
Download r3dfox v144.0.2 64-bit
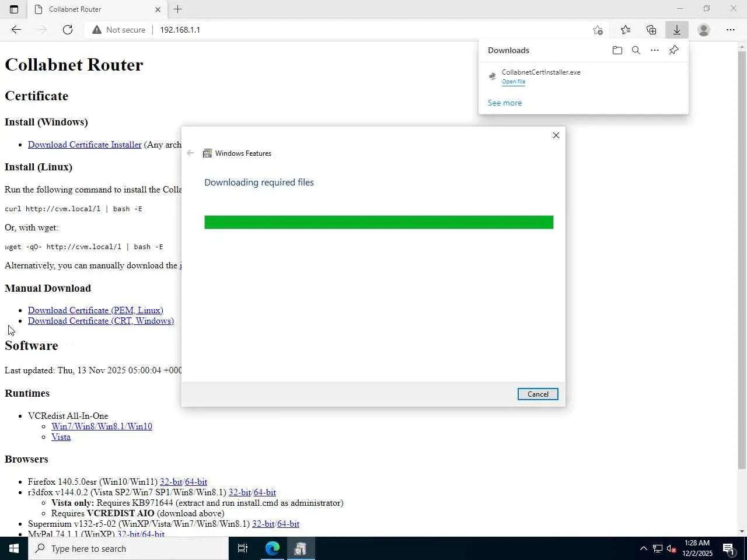point(265,492)
